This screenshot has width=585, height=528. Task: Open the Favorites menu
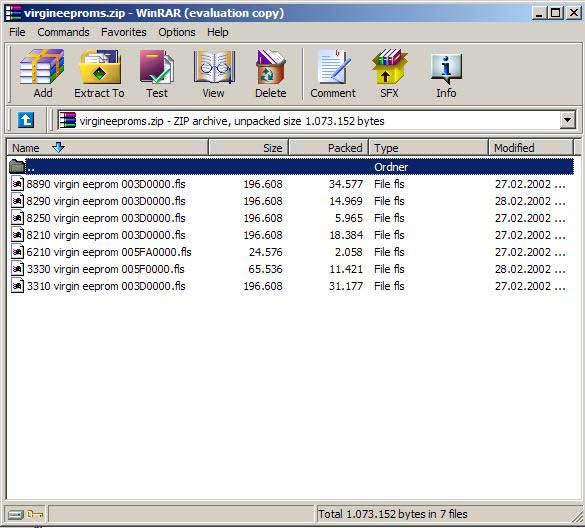click(x=123, y=32)
